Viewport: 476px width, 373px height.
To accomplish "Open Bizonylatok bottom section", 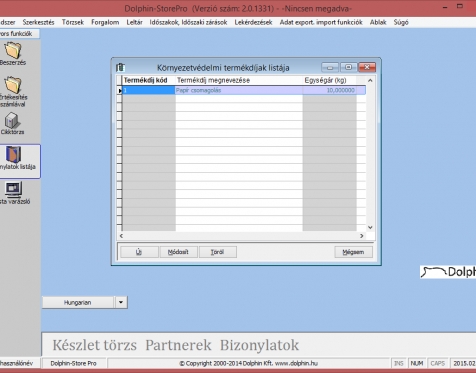I will [x=259, y=345].
